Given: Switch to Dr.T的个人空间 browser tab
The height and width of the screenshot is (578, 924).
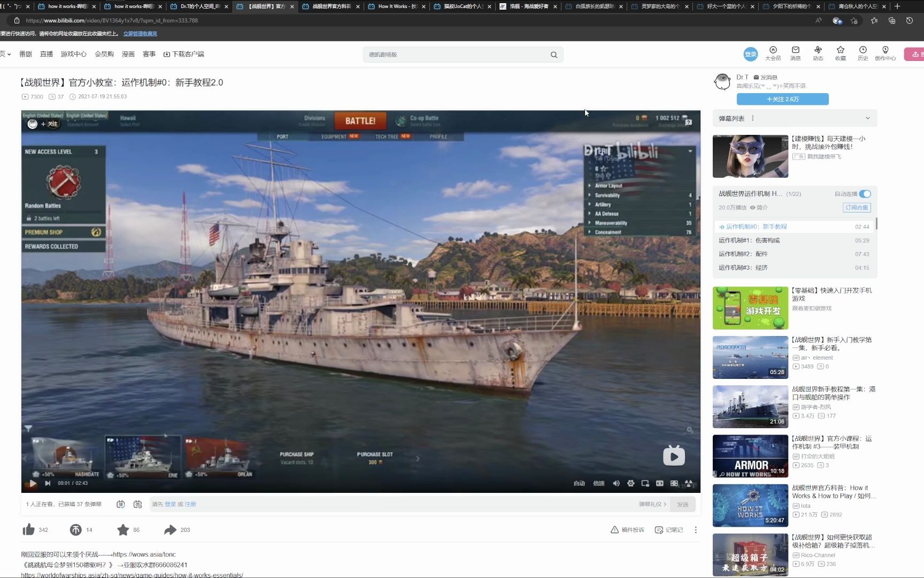Looking at the screenshot, I should (x=198, y=6).
